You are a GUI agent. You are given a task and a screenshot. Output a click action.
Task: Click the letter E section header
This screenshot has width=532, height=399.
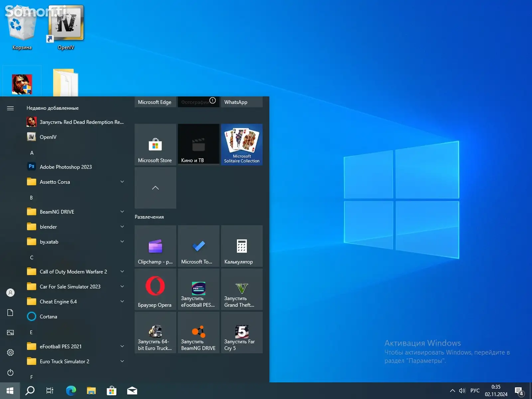[31, 332]
